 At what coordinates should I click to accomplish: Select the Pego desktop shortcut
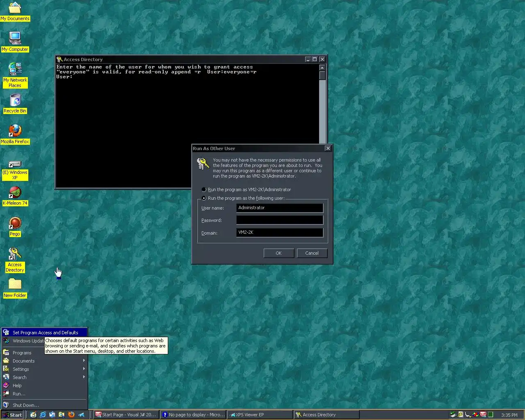pos(15,226)
